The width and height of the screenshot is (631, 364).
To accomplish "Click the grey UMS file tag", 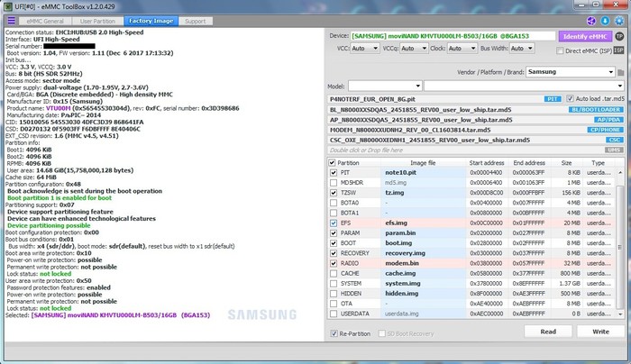I will click(614, 150).
